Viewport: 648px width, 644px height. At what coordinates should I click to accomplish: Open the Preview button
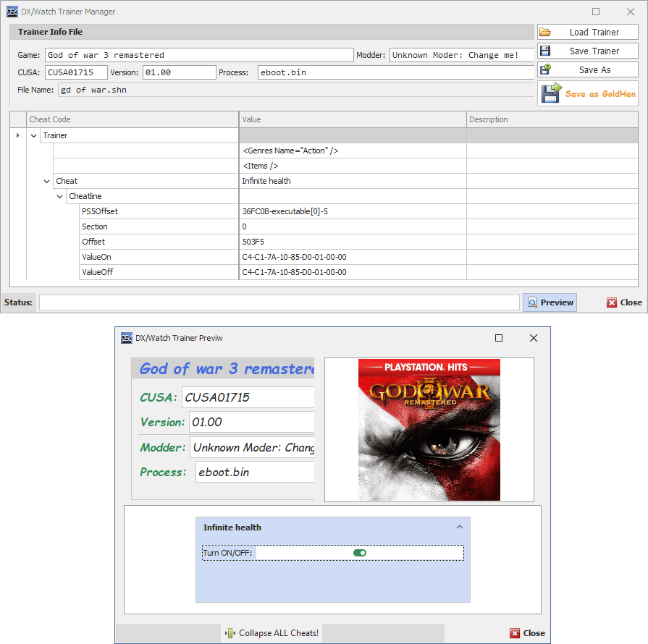click(x=550, y=302)
